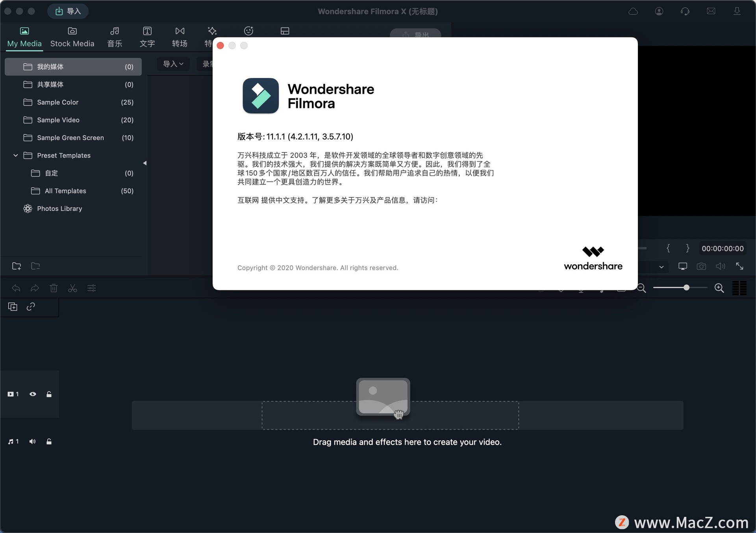Click the wondershare logo in dialog

(x=593, y=258)
